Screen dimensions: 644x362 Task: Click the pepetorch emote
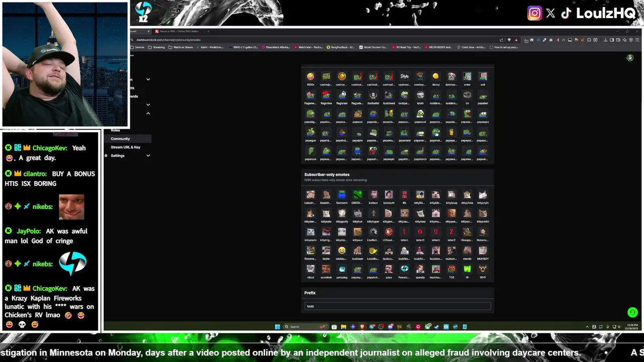(420, 151)
